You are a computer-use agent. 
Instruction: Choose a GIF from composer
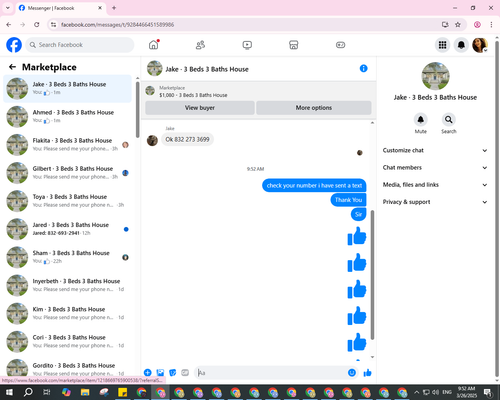185,373
